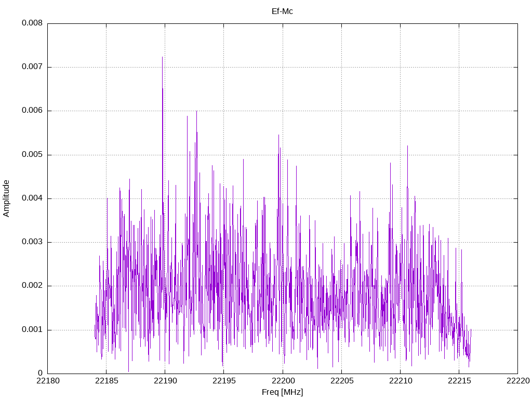Click the x-axis tick label 22195
The width and height of the screenshot is (532, 399).
[224, 381]
